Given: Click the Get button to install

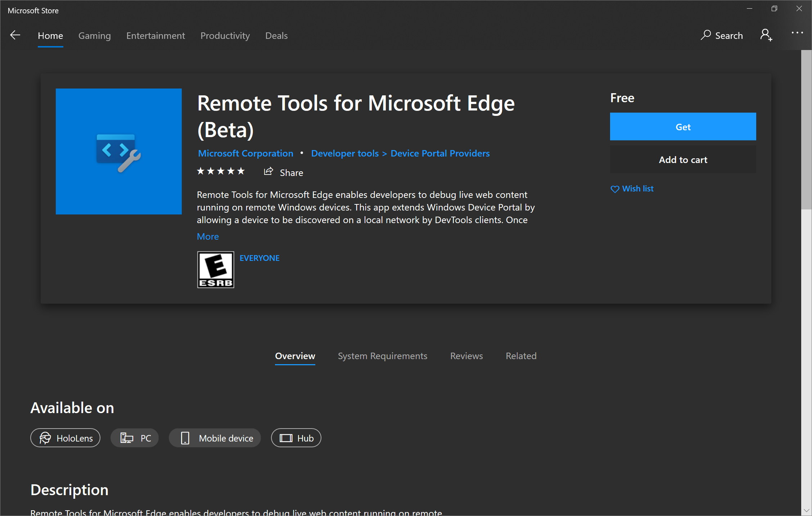Looking at the screenshot, I should (684, 126).
